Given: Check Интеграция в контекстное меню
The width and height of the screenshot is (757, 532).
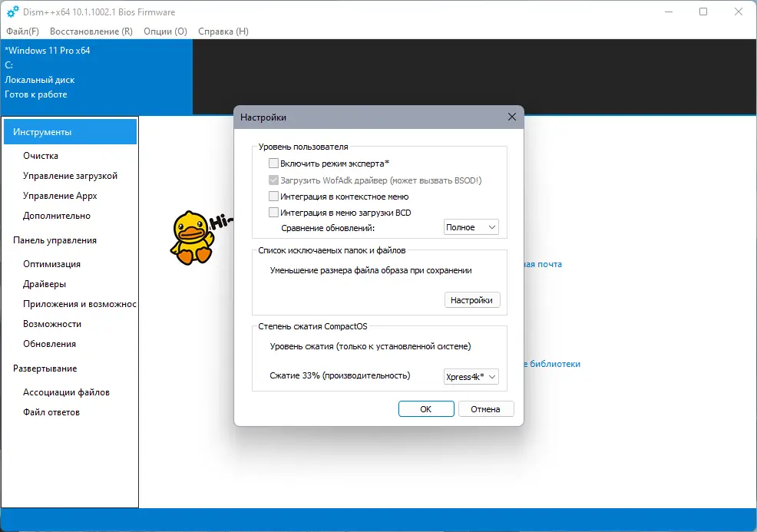Looking at the screenshot, I should pos(273,197).
